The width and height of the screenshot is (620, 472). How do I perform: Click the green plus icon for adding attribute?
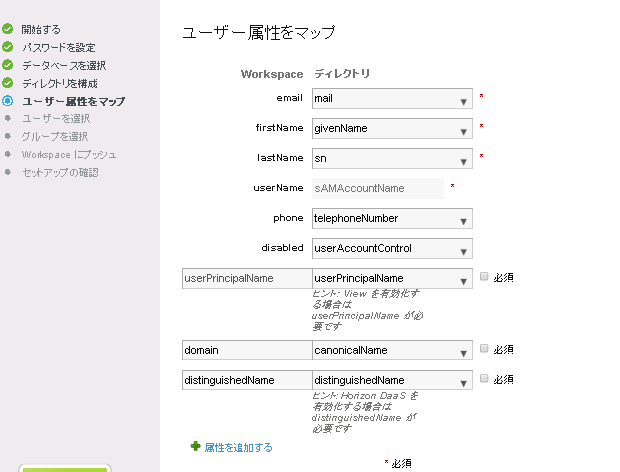coord(195,447)
